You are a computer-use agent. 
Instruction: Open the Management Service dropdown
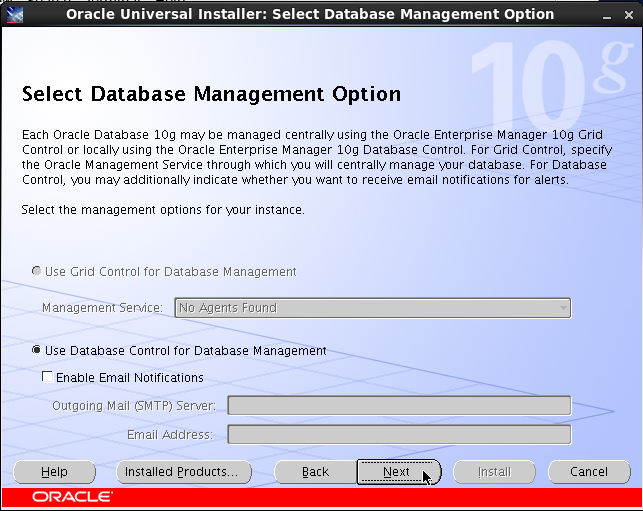tap(372, 308)
